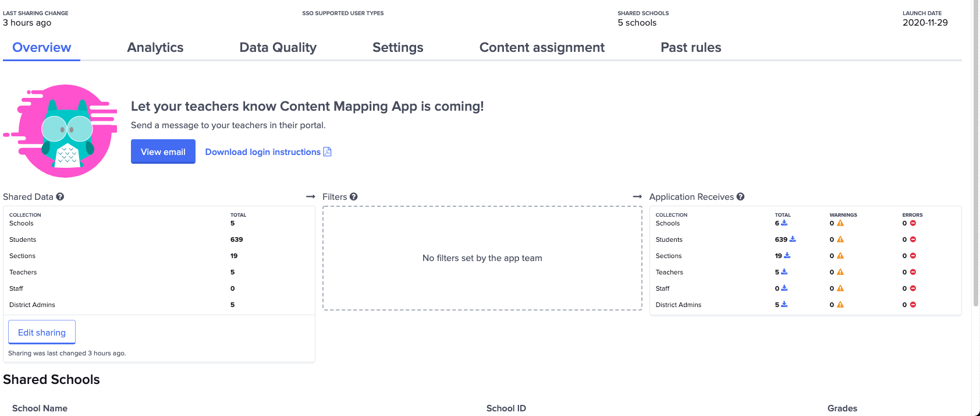The width and height of the screenshot is (980, 416).
Task: Click 'SSO SUPPORTED USER TYPES' label
Action: (x=343, y=13)
